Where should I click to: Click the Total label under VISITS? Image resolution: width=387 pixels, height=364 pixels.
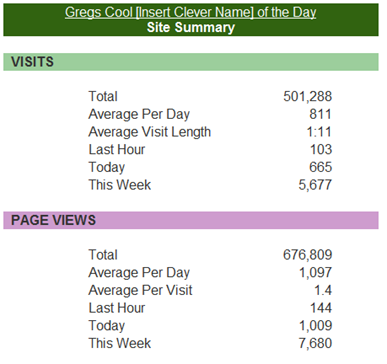[x=103, y=96]
